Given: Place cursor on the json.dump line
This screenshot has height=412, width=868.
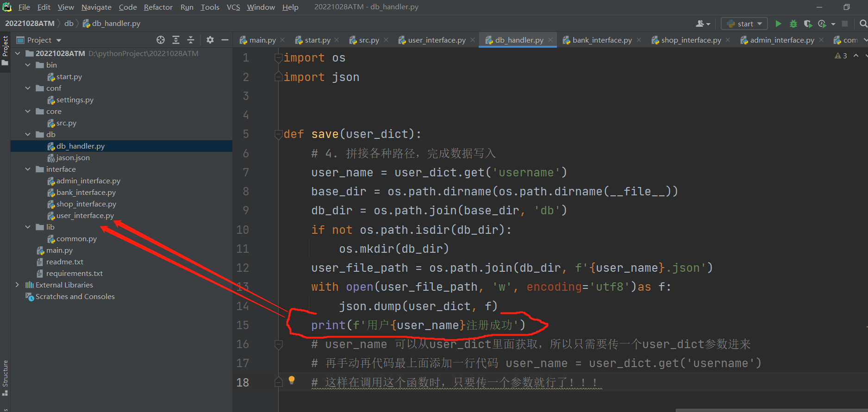Looking at the screenshot, I should 418,306.
